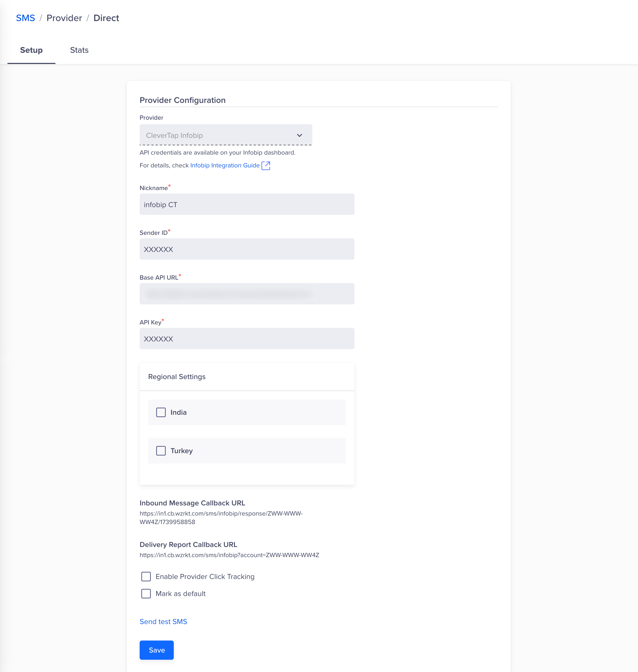The image size is (638, 672).
Task: Click the API credentials help text
Action: tap(218, 153)
